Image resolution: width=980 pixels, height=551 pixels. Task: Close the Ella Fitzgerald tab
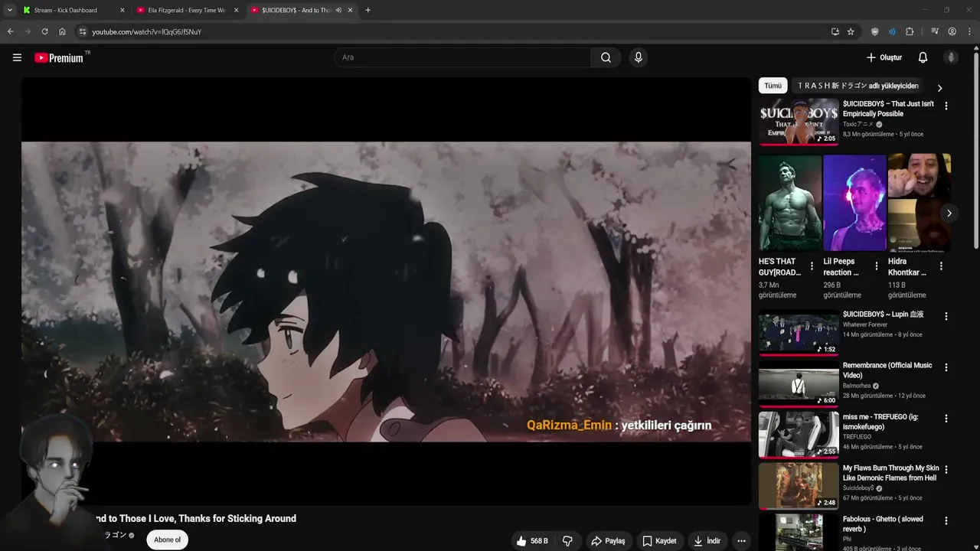point(236,10)
